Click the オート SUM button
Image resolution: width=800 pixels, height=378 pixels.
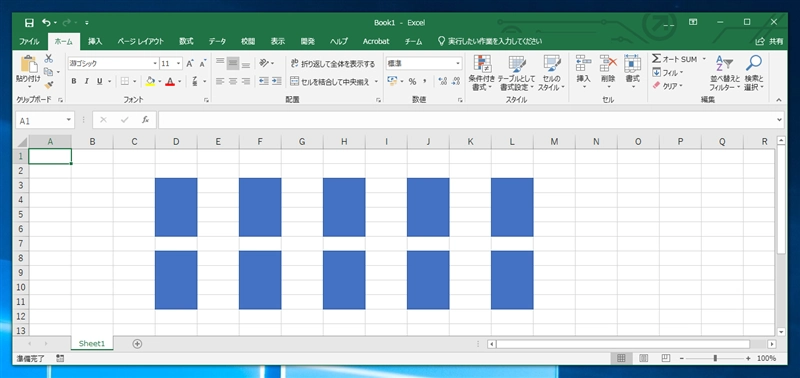[x=674, y=59]
